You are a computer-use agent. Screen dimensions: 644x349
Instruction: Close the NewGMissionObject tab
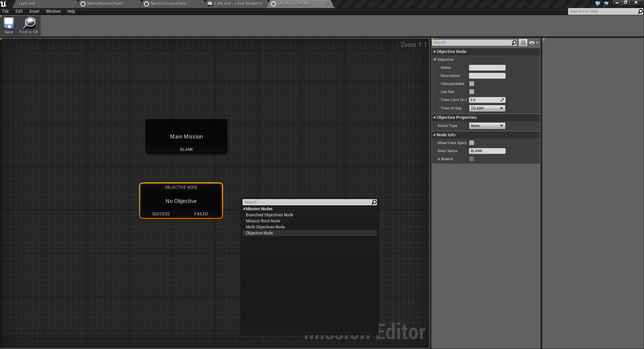point(137,4)
